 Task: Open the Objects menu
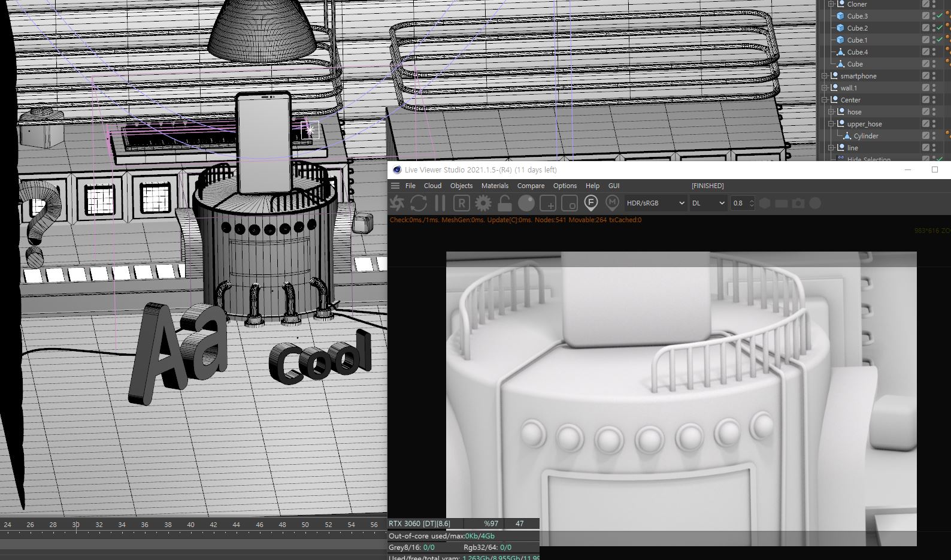coord(461,186)
